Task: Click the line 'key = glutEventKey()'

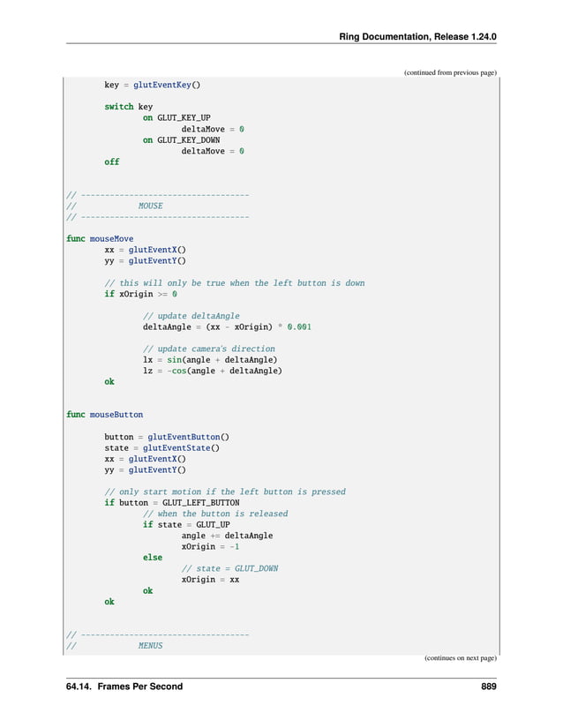Action: (153, 85)
